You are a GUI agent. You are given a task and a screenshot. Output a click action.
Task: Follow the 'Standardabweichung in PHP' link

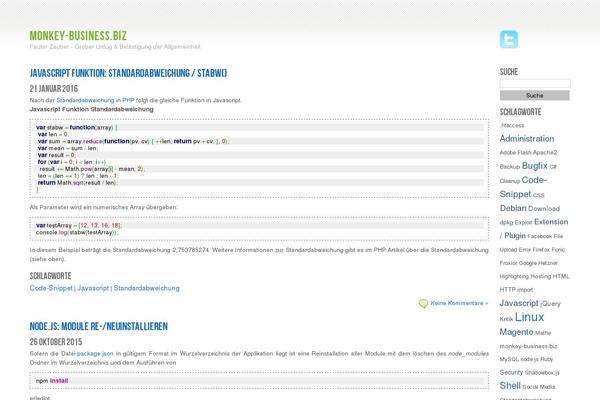pyautogui.click(x=95, y=100)
